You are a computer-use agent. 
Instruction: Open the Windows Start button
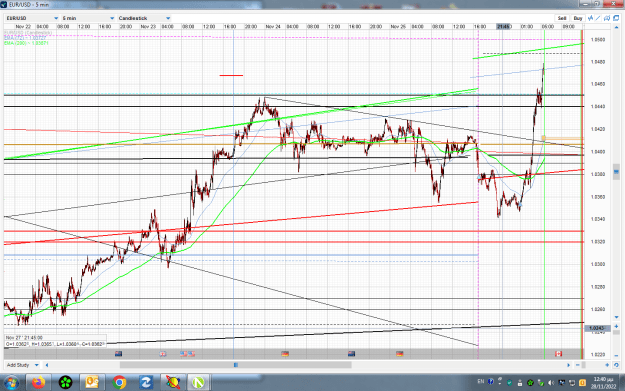click(11, 383)
